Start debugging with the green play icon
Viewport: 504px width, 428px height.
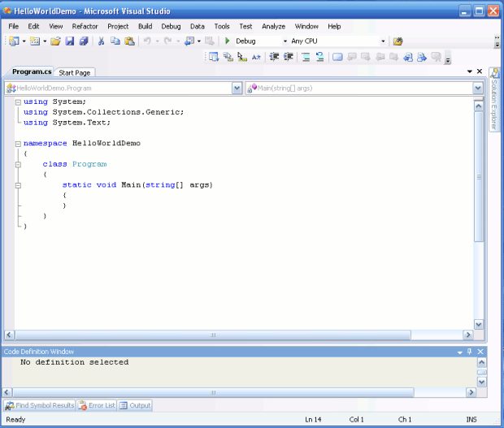[228, 41]
